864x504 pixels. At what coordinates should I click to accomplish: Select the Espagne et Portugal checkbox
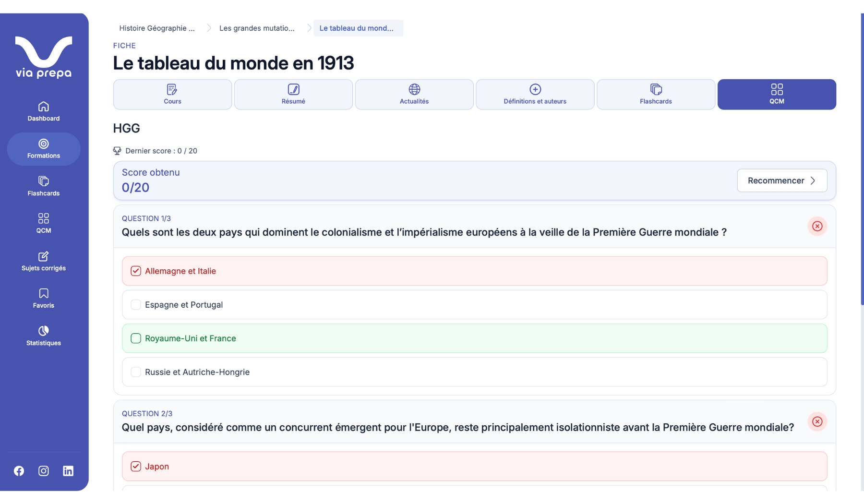click(136, 305)
